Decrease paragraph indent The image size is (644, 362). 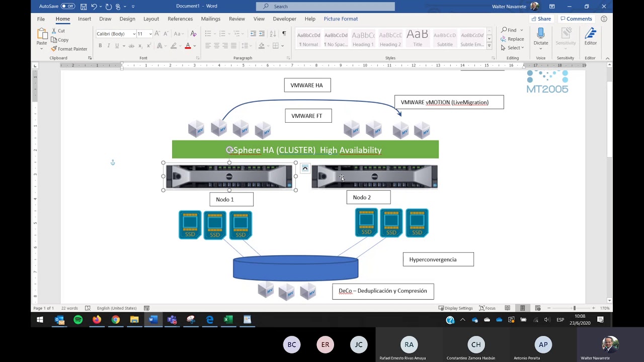point(253,34)
